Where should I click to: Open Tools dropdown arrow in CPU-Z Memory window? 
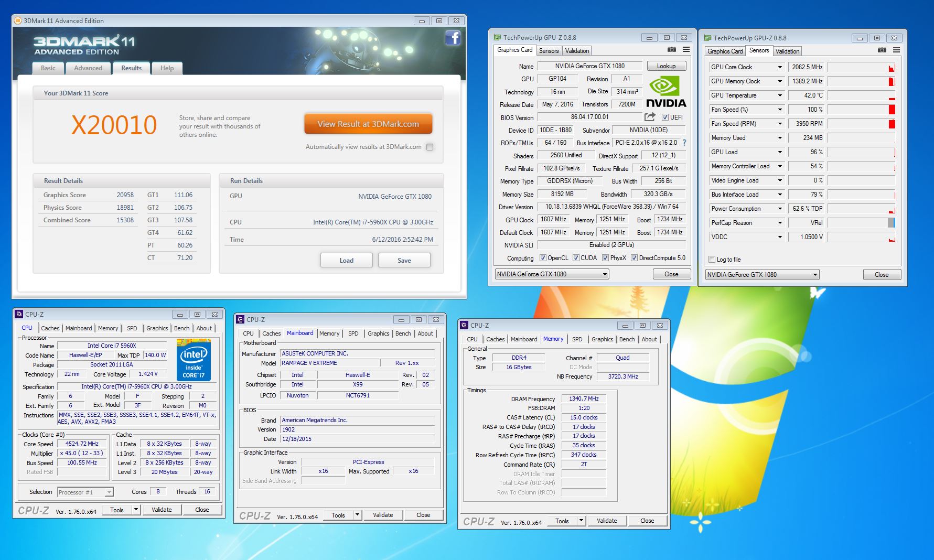pyautogui.click(x=581, y=521)
